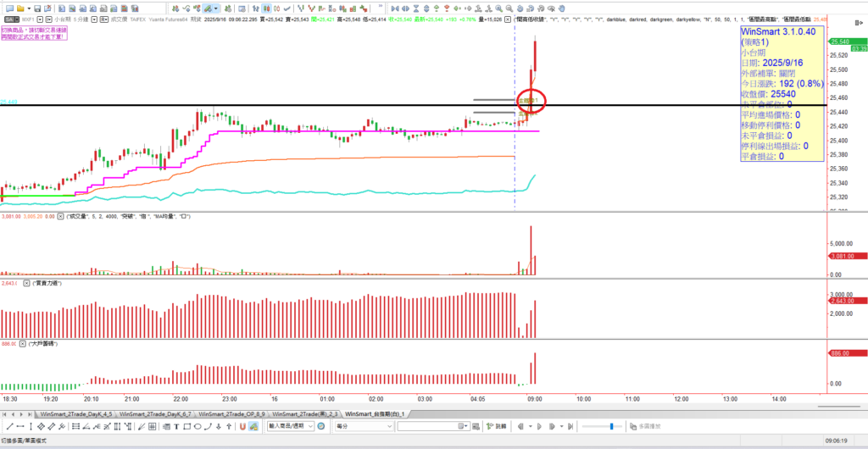868x449 pixels.
Task: Click the magnet snap icon
Action: (x=242, y=425)
